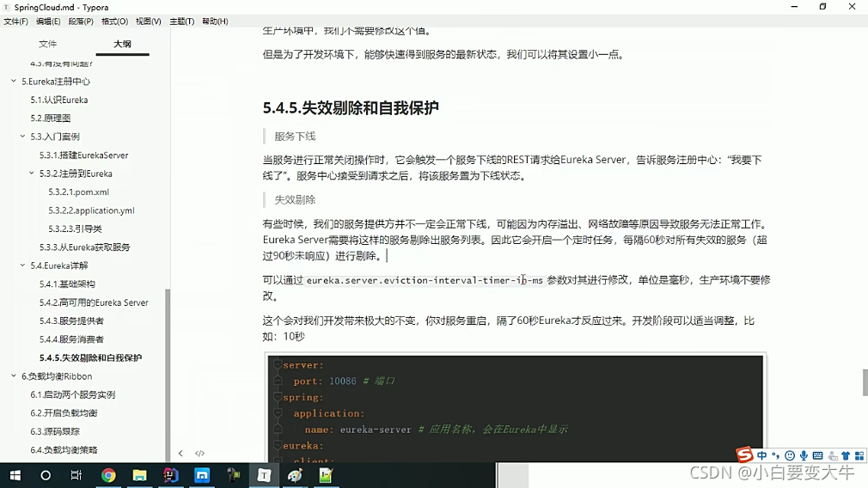The image size is (868, 488).
Task: Click the Sogou input method S logo
Action: point(744,454)
